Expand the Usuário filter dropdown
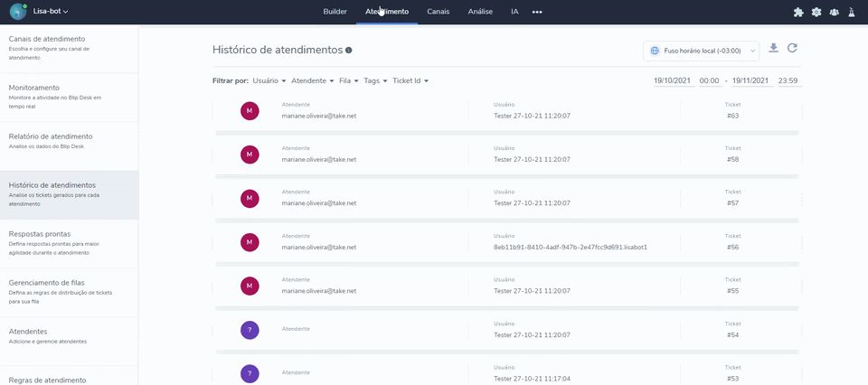 click(x=269, y=80)
